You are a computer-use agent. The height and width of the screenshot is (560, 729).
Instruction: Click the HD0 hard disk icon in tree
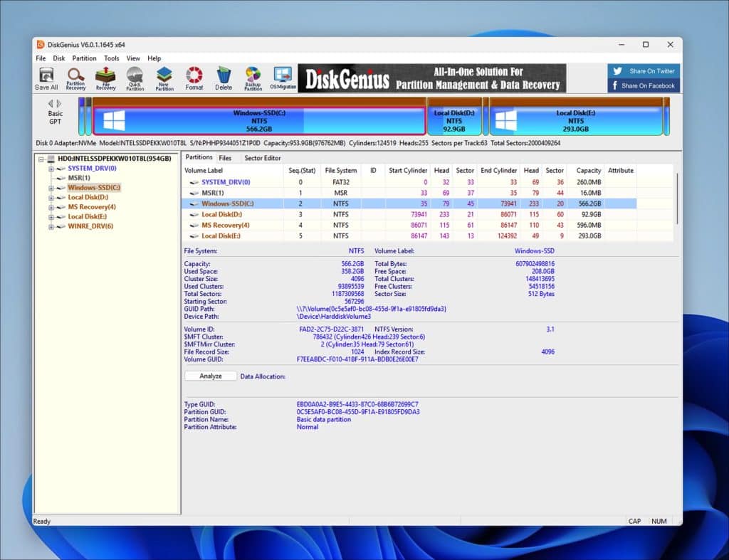tap(51, 159)
